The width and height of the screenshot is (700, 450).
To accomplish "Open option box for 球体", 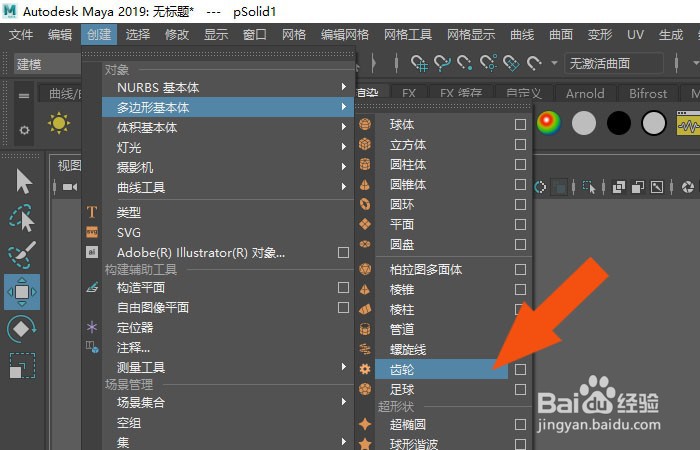I will point(520,125).
